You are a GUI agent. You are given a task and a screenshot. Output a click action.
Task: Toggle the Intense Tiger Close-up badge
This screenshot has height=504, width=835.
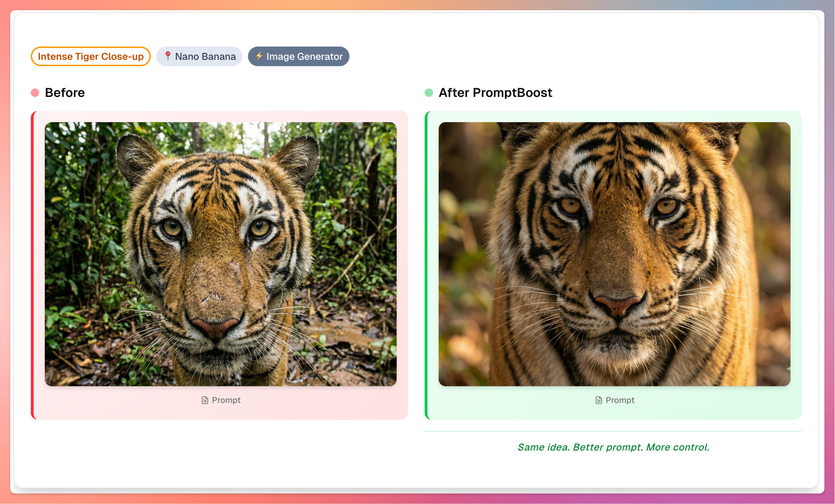pos(90,56)
